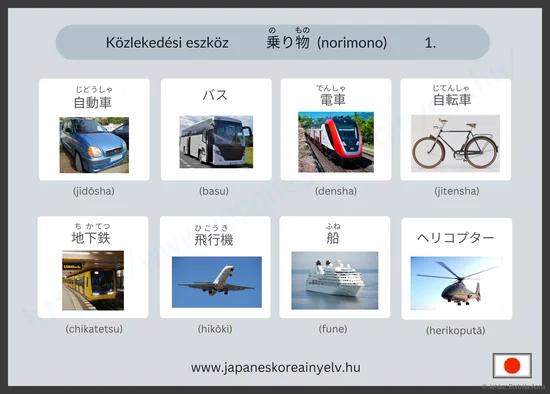Click the 船 kanji label

coord(333,238)
